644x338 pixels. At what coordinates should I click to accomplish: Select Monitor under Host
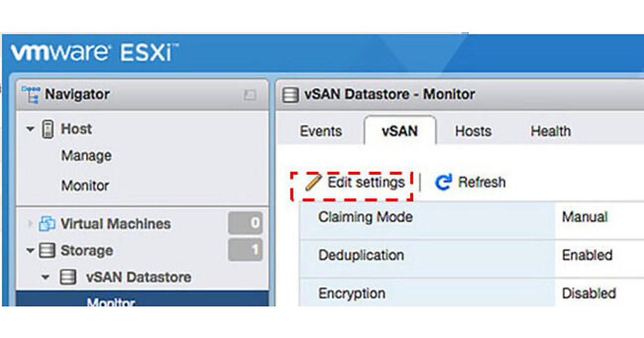pyautogui.click(x=85, y=186)
